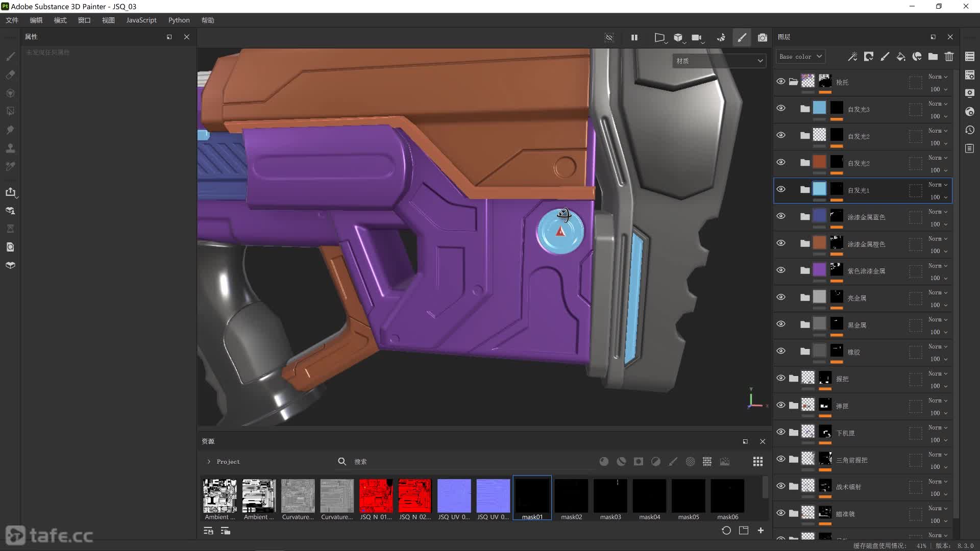
Task: Hide the 枪托 group layer
Action: pyautogui.click(x=781, y=82)
